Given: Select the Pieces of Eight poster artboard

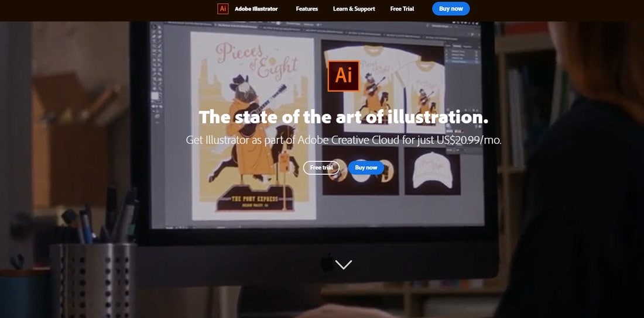Looking at the screenshot, I should pos(254,126).
